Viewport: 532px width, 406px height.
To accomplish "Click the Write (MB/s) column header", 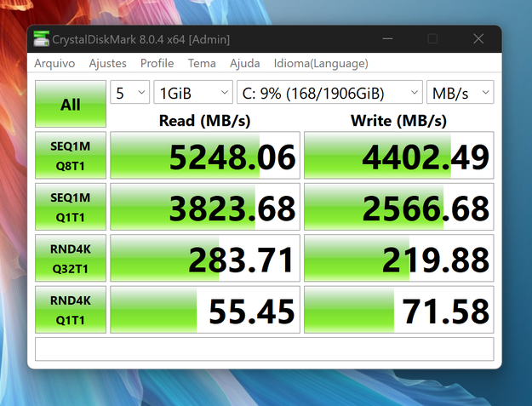I will coord(398,121).
